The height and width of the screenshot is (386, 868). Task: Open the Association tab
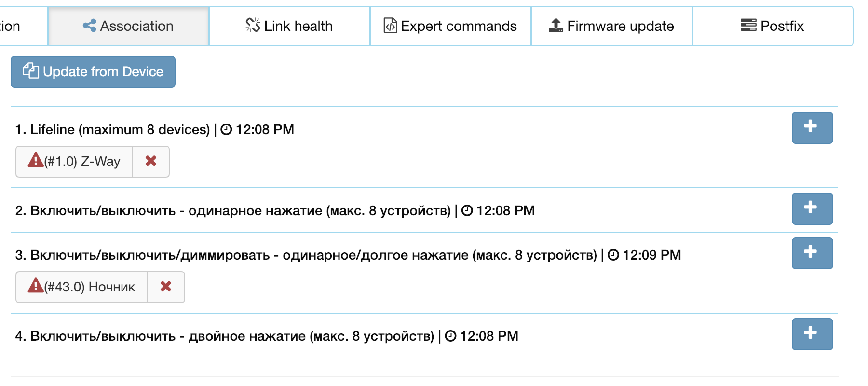click(128, 26)
